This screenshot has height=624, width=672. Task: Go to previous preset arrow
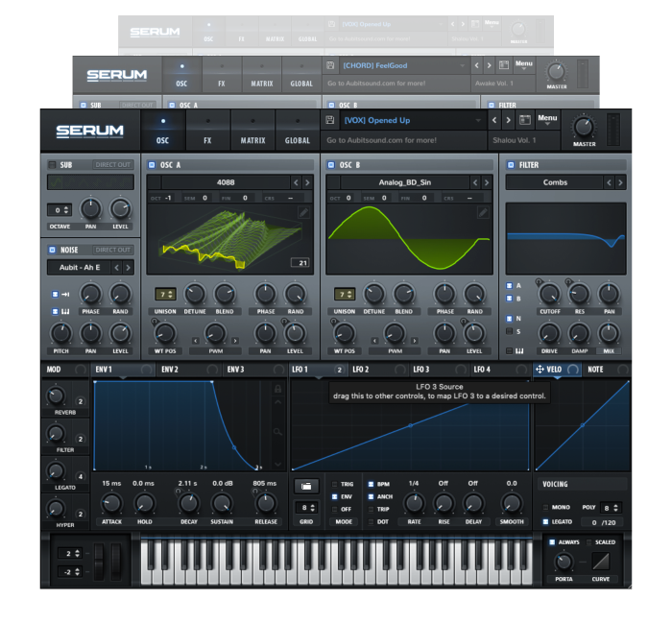pos(494,120)
